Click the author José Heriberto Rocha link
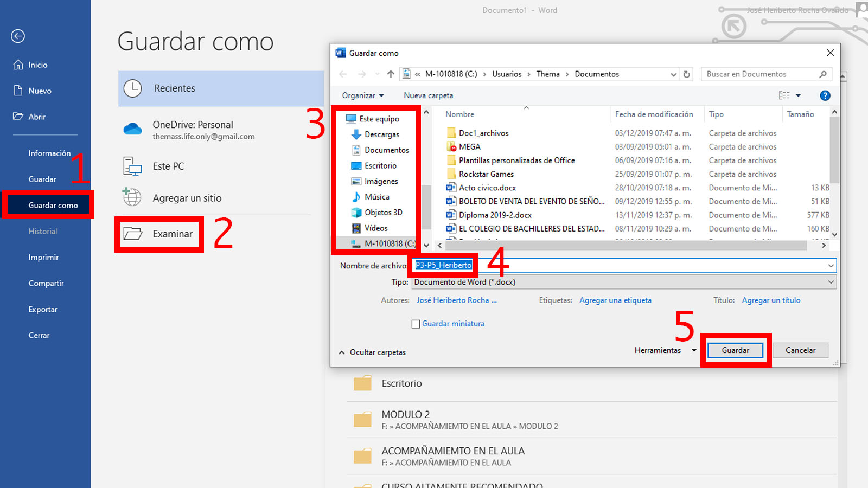Image resolution: width=868 pixels, height=488 pixels. 456,300
